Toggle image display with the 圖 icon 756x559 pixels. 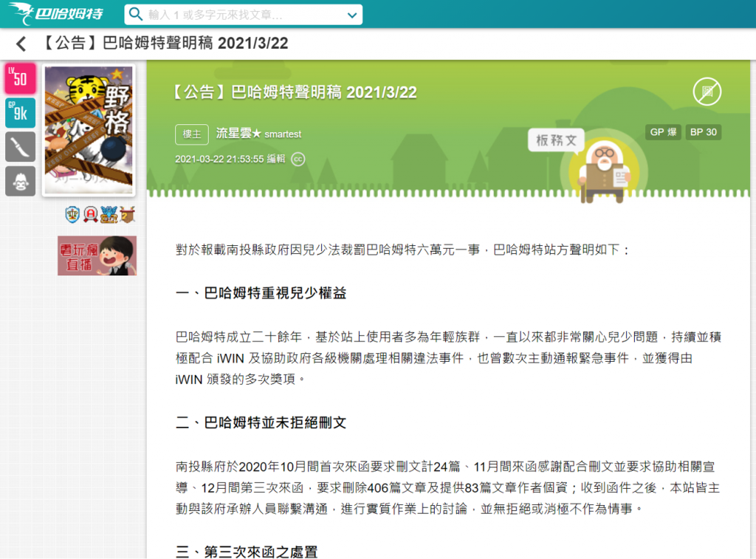[x=707, y=92]
